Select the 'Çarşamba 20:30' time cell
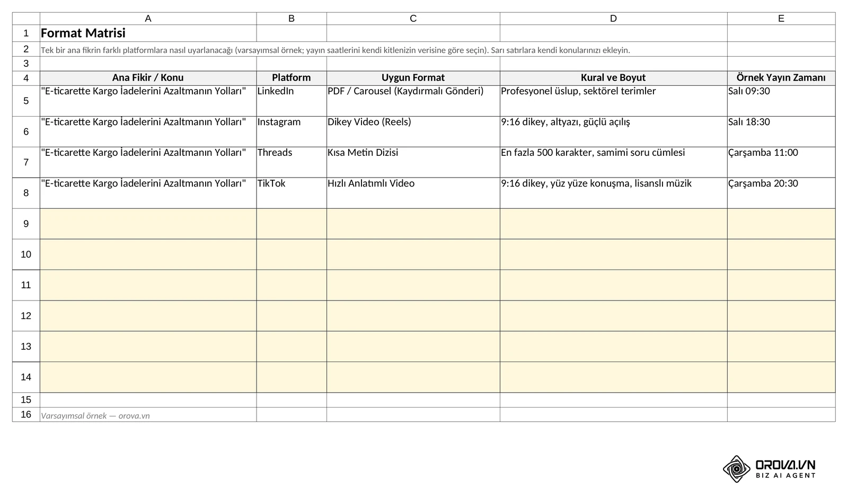Viewport: 848px width, 504px height. pyautogui.click(x=781, y=193)
